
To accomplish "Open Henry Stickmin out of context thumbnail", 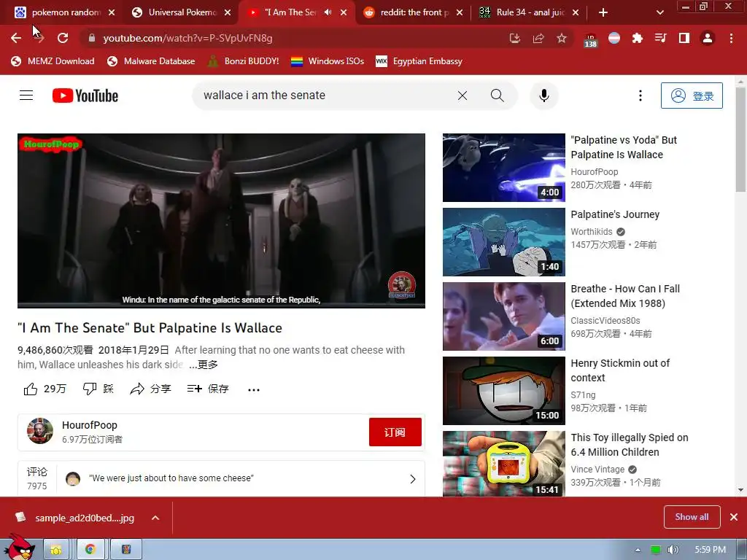I will tap(503, 391).
